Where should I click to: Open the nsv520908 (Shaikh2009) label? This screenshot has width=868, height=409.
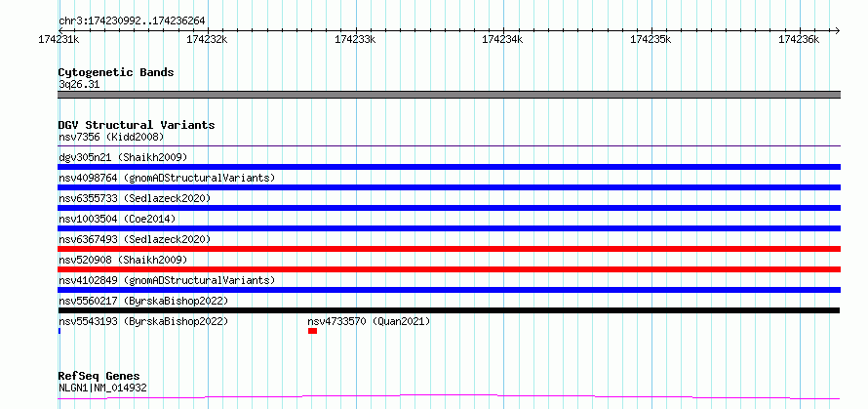click(x=123, y=260)
